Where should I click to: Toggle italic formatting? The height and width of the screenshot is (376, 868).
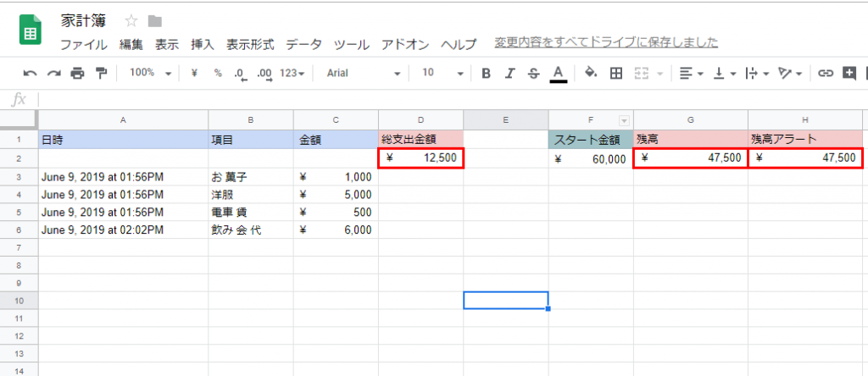click(x=509, y=73)
